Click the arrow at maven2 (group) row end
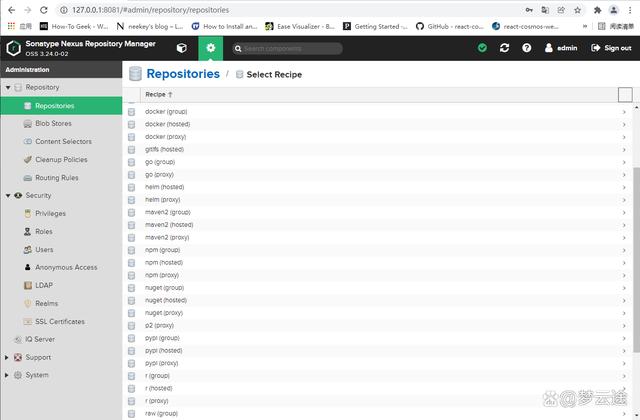This screenshot has height=420, width=640. point(624,213)
